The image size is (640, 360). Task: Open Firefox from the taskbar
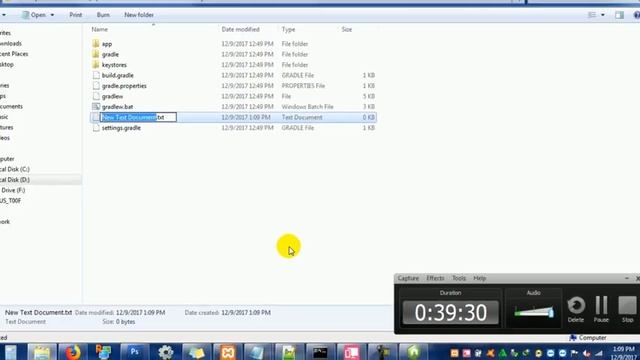point(73,352)
